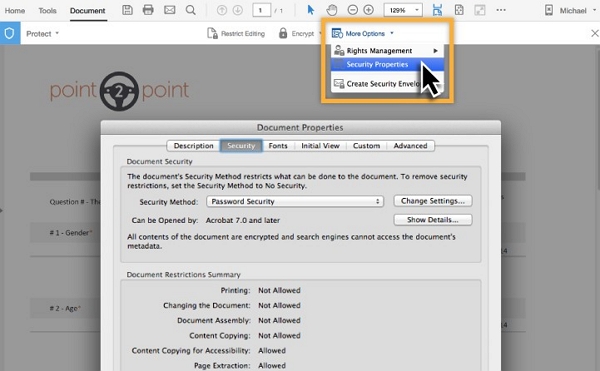600x371 pixels.
Task: Open the Fonts tab
Action: [x=278, y=146]
